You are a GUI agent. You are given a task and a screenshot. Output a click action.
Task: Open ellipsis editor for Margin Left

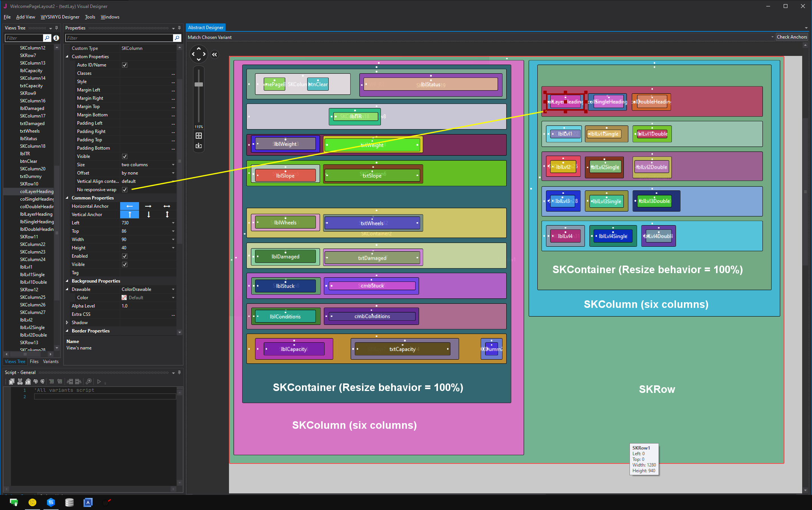click(173, 90)
